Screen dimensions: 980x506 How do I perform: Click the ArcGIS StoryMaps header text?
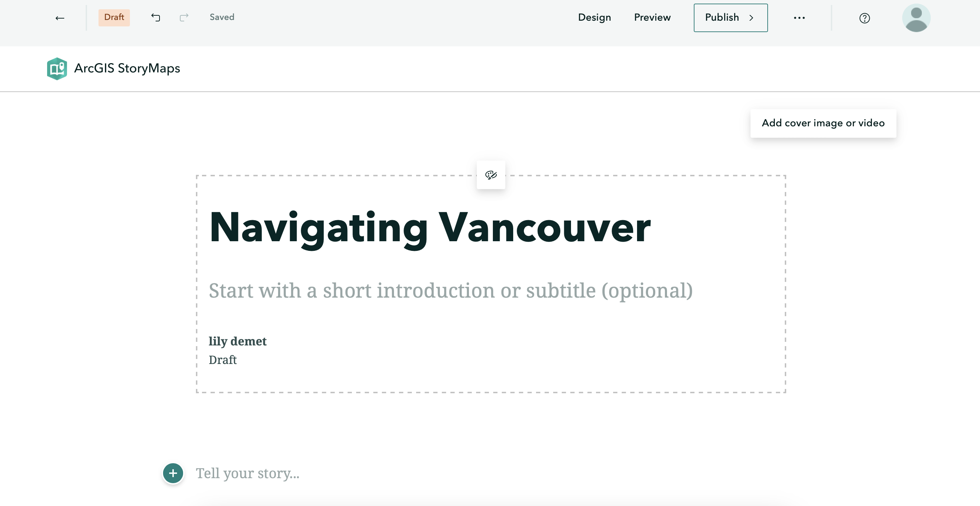[127, 69]
